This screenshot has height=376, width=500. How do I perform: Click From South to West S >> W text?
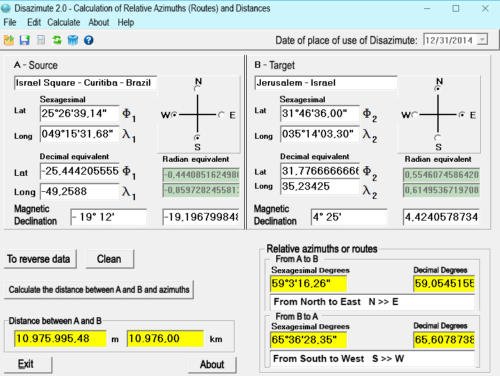click(x=339, y=359)
